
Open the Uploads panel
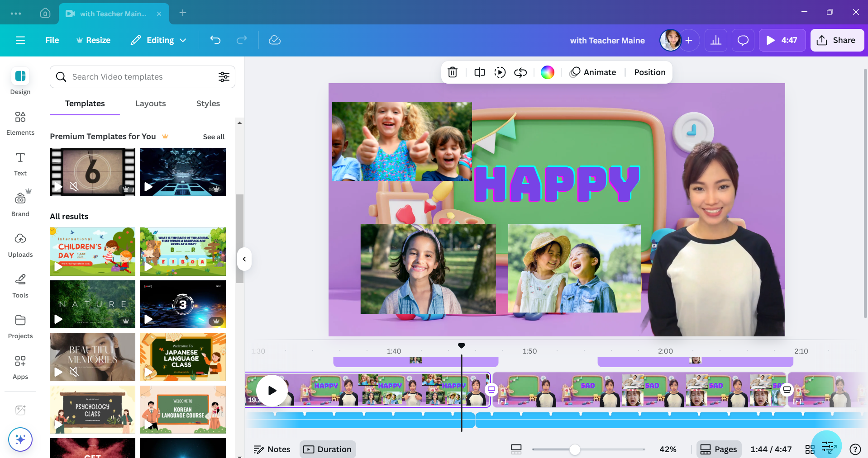20,246
